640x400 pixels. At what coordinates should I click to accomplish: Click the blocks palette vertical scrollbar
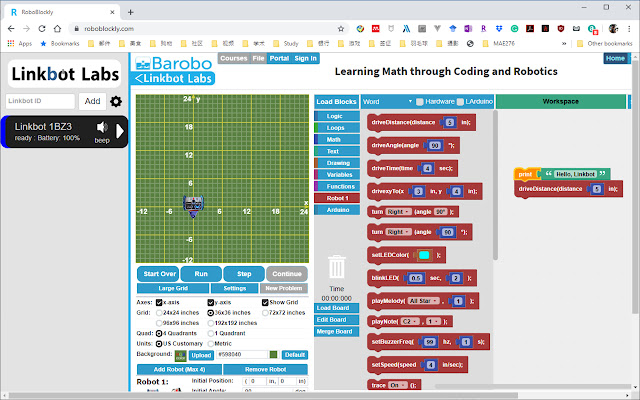coord(495,186)
